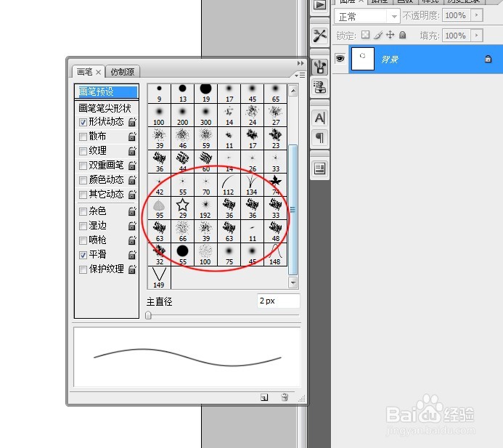Image resolution: width=503 pixels, height=448 pixels.
Task: Enable 其它动态 checkbox
Action: click(83, 195)
